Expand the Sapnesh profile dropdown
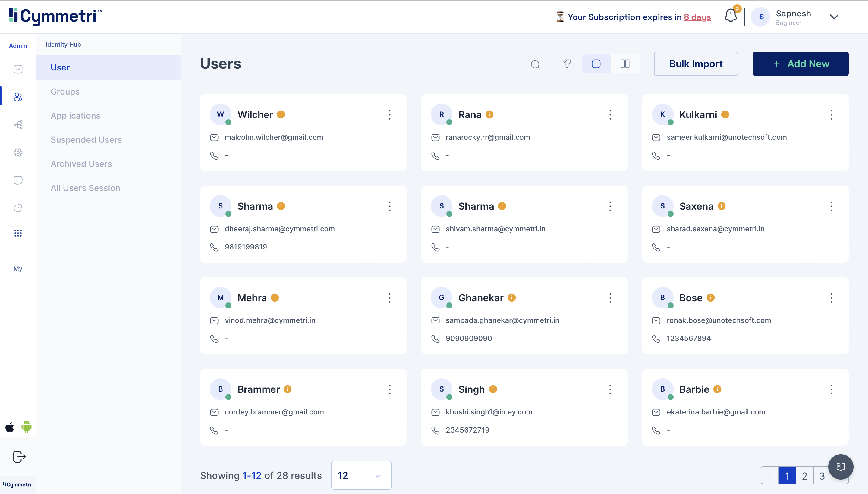Screen dimensions: 868x494 (834, 17)
